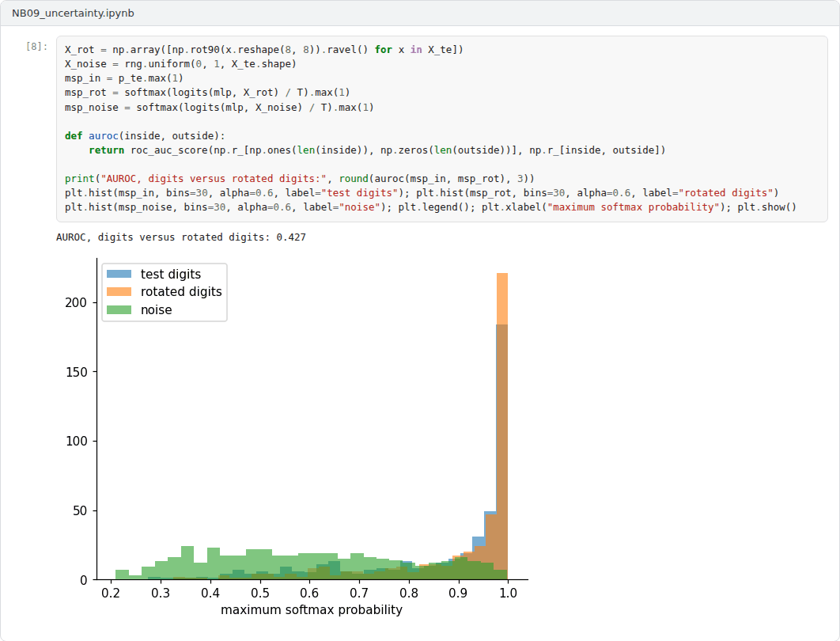The width and height of the screenshot is (840, 641).
Task: Click the def auroc(inside, outside) line
Action: [145, 135]
